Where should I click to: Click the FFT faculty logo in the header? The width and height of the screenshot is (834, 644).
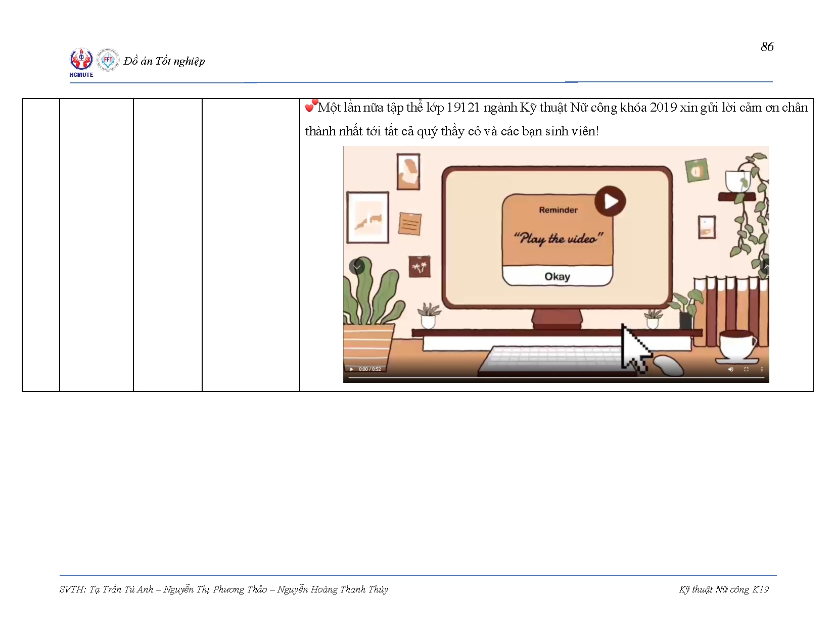(x=108, y=60)
